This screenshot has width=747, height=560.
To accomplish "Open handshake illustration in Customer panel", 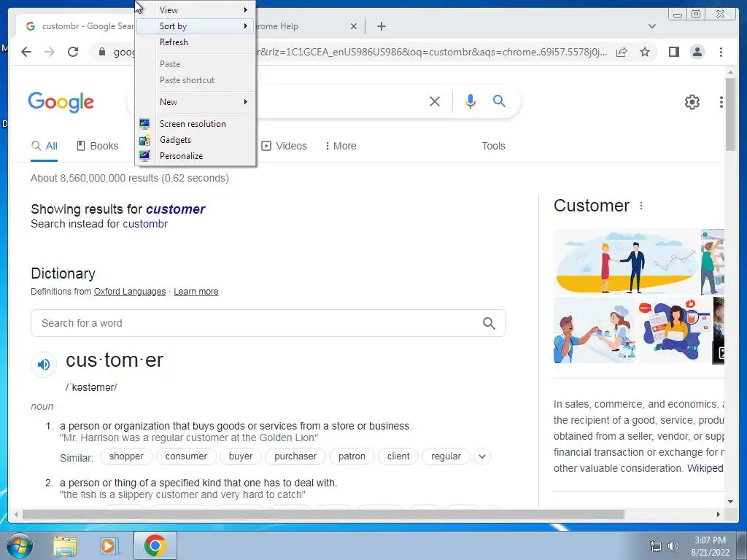I will [626, 262].
